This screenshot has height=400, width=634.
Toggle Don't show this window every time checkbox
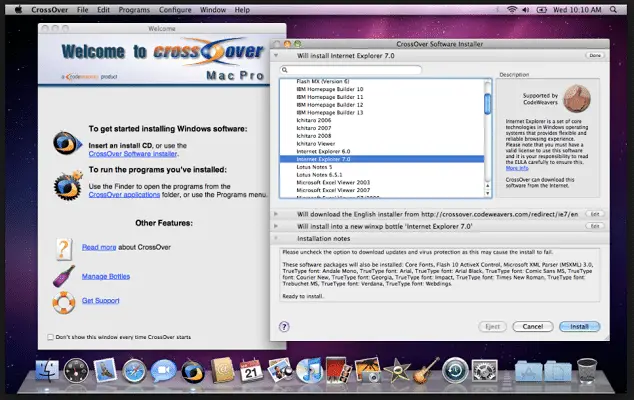(51, 337)
